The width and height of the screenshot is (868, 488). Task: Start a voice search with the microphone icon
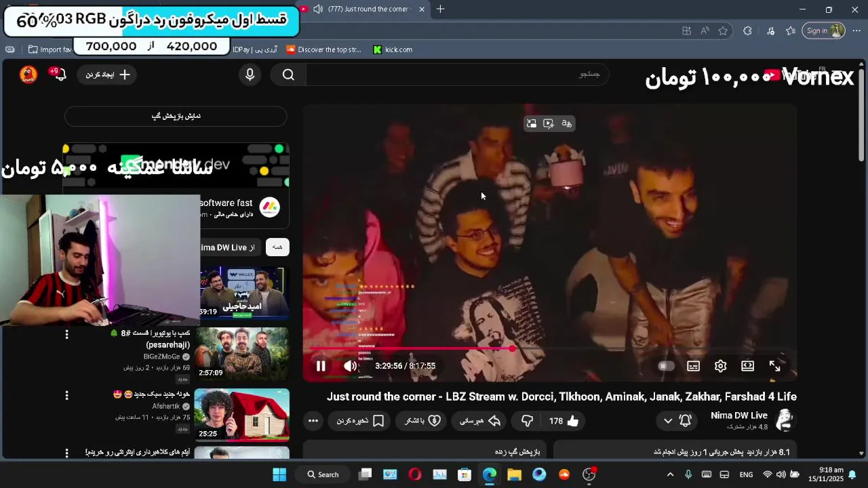(x=250, y=75)
